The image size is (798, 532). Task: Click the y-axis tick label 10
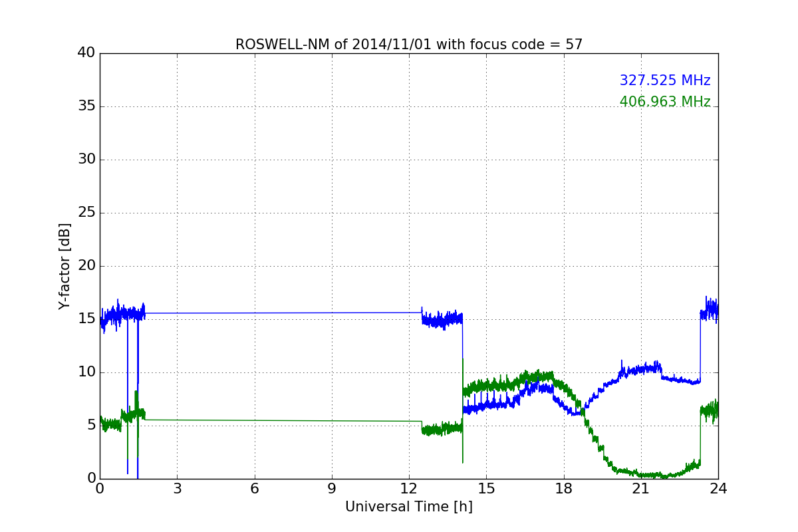tap(86, 372)
